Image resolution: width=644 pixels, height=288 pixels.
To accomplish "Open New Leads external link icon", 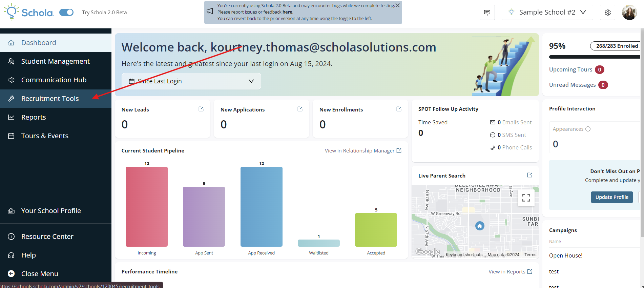I will [x=201, y=109].
